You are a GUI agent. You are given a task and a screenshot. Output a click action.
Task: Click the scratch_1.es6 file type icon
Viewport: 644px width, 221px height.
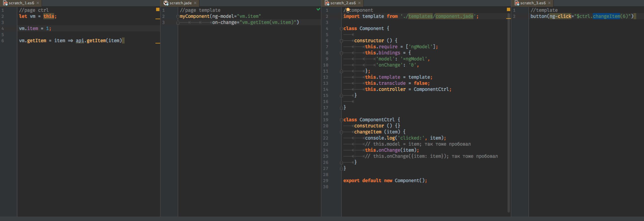(5, 3)
